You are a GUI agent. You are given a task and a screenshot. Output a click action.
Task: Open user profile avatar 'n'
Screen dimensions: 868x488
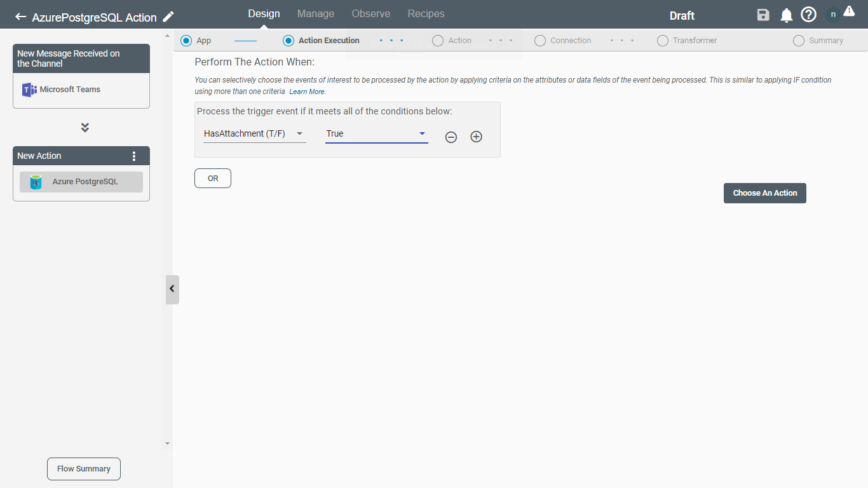point(833,15)
